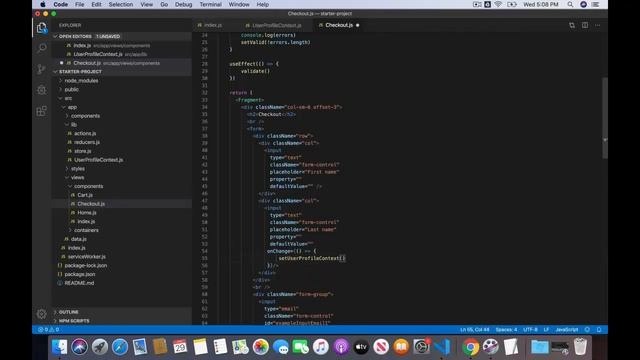Open the Explorer view in activity bar
640x360 pixels.
tap(42, 28)
